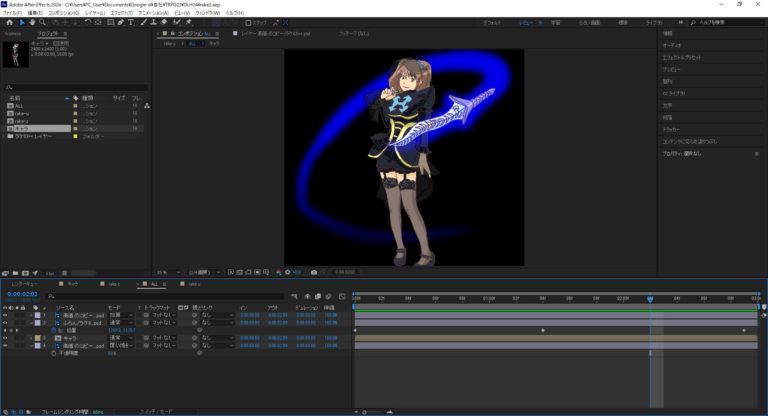
Task: Click the reset exposure icon in viewer footer
Action: click(x=288, y=272)
